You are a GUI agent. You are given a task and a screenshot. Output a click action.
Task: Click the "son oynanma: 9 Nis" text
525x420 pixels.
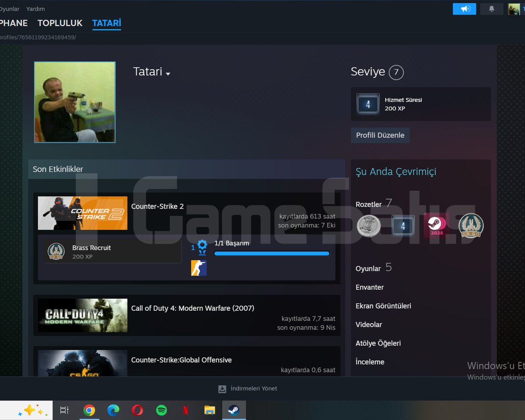click(306, 327)
